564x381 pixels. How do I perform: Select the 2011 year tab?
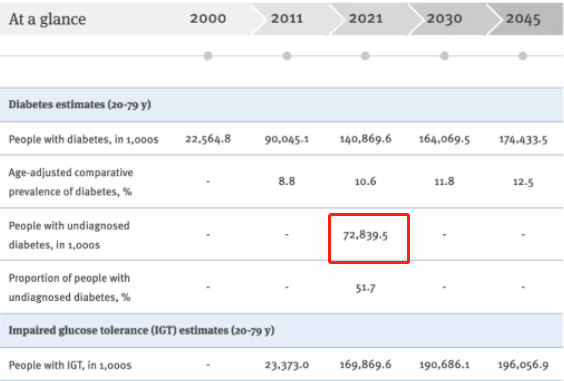[287, 19]
